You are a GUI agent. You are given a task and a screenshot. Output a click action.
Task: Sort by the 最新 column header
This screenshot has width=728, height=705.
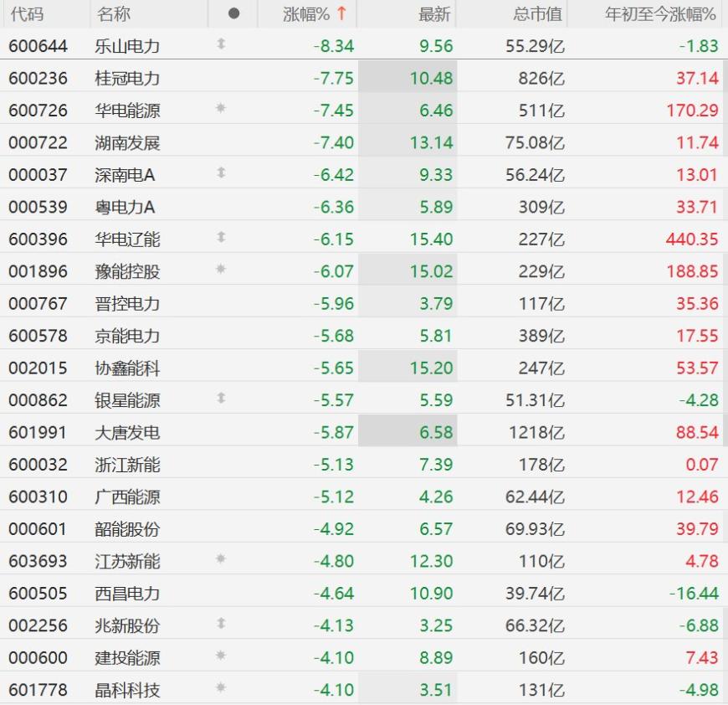click(434, 14)
